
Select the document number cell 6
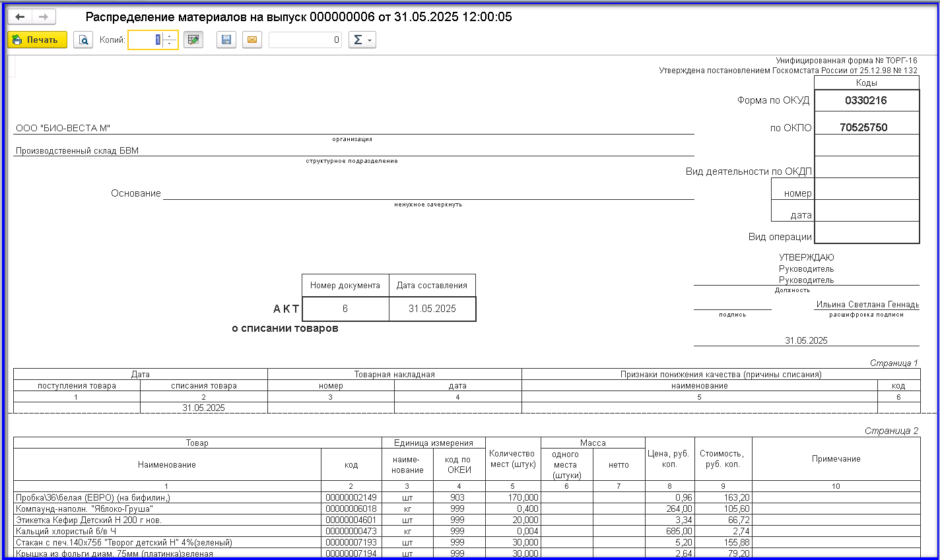point(345,309)
